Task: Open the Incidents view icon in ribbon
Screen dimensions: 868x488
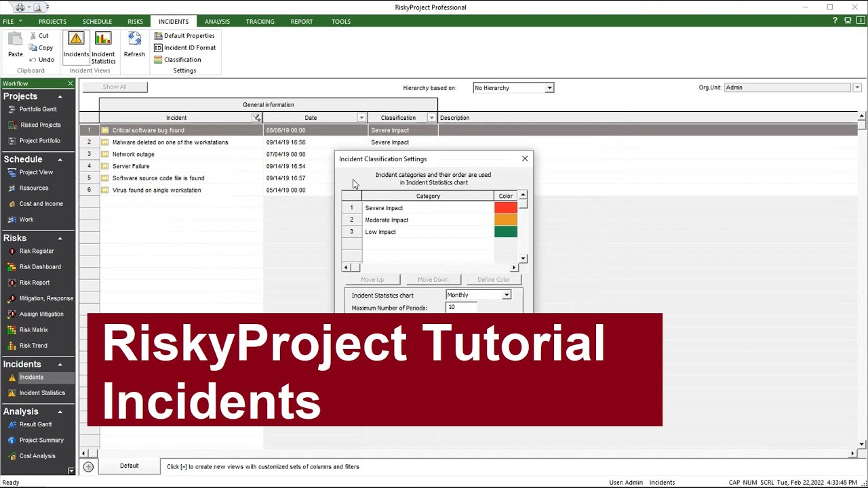Action: coord(76,39)
